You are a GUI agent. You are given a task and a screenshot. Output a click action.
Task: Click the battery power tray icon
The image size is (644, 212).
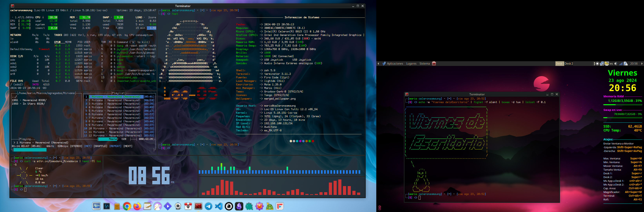626,64
